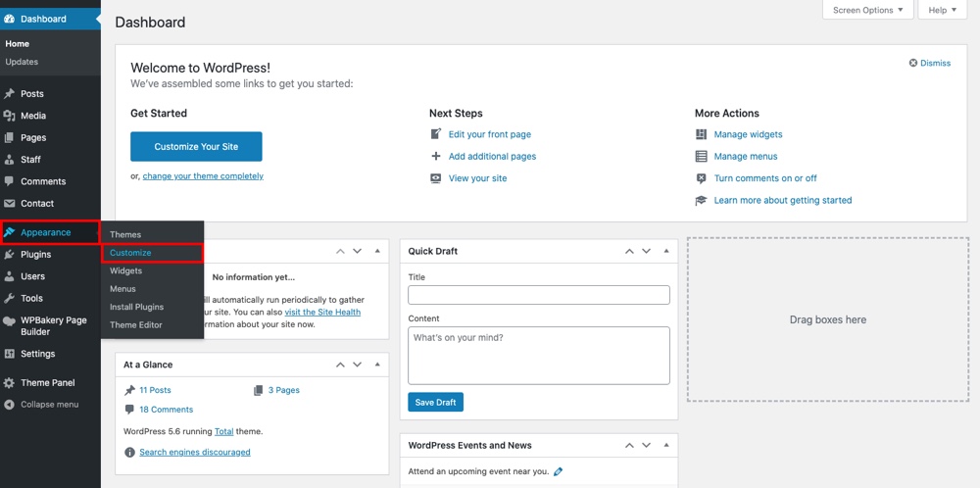Click the Total theme link
This screenshot has height=488, width=980.
pos(225,431)
